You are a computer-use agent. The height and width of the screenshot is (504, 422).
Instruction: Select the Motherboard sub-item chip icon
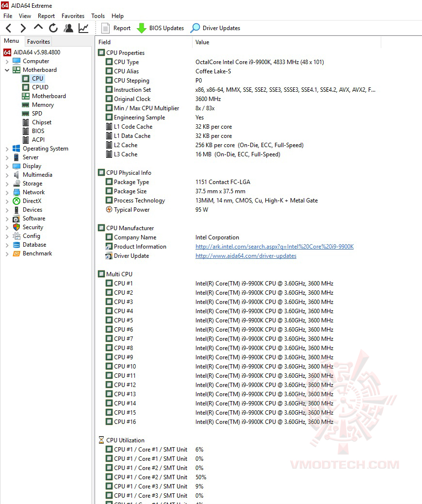pos(26,96)
